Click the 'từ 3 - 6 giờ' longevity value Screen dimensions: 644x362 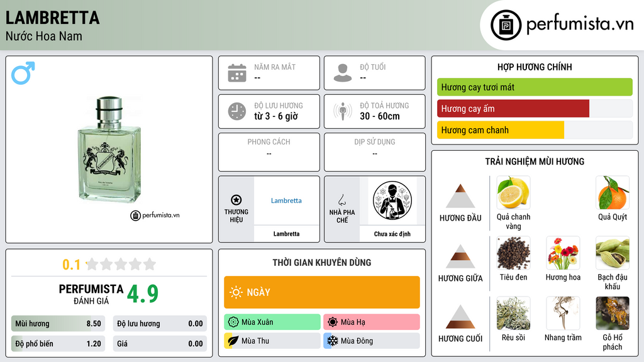pyautogui.click(x=276, y=116)
